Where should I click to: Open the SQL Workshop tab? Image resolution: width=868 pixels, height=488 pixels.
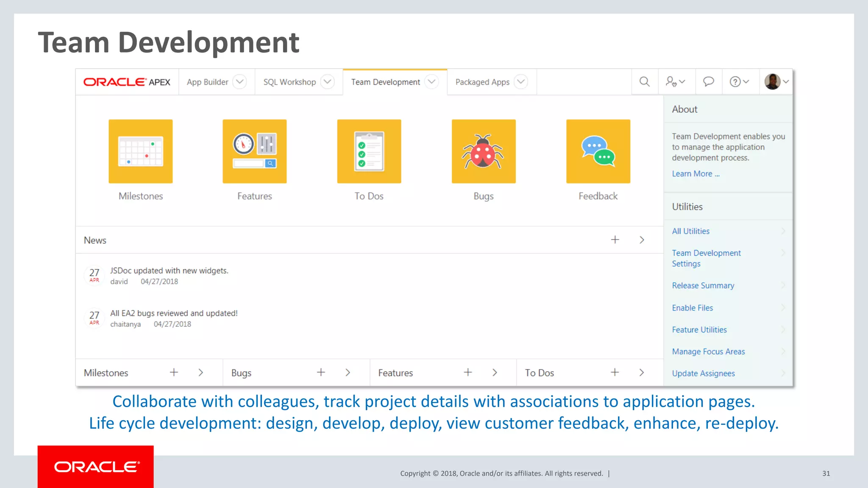coord(289,82)
